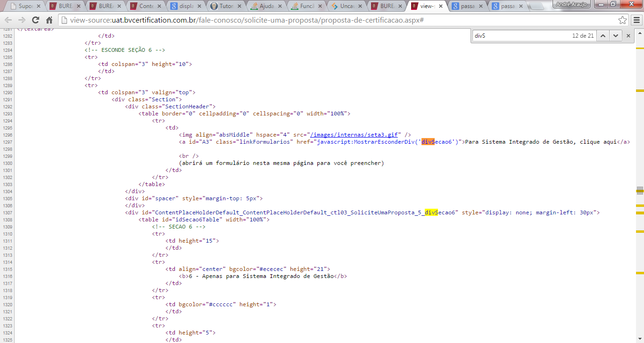The height and width of the screenshot is (343, 644).
Task: Click the 'abrirá um formulário' text line
Action: point(281,163)
